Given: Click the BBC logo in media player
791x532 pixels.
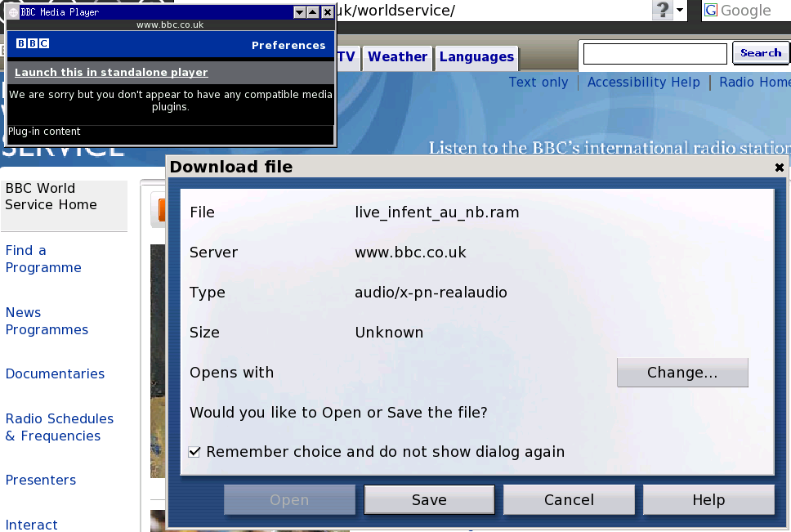Looking at the screenshot, I should click(x=33, y=44).
